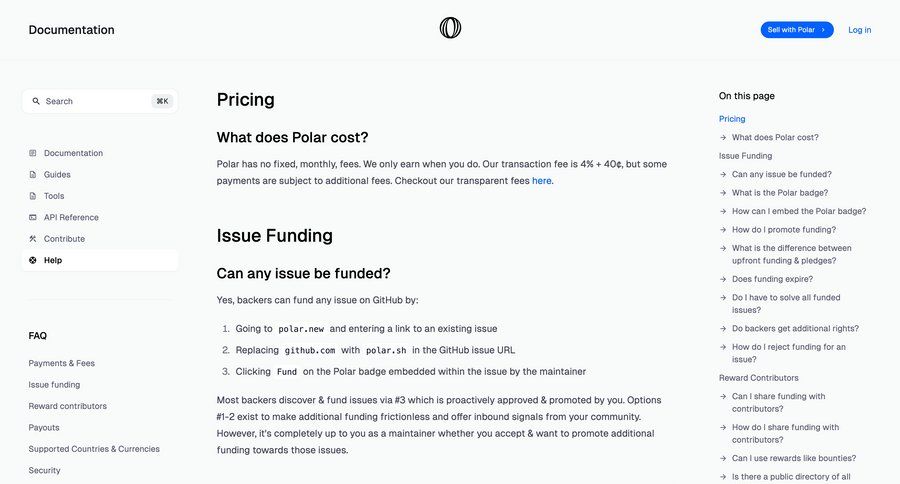This screenshot has width=900, height=484.
Task: Go to 'Does funding expire?' in page outline
Action: pos(772,279)
